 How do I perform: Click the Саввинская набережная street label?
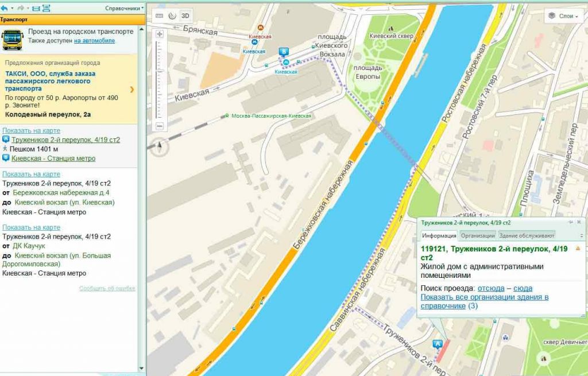[358, 290]
